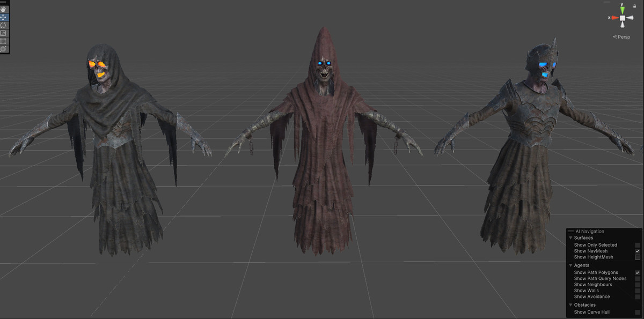Select the combined Transform tool
This screenshot has height=319, width=644.
click(x=3, y=49)
